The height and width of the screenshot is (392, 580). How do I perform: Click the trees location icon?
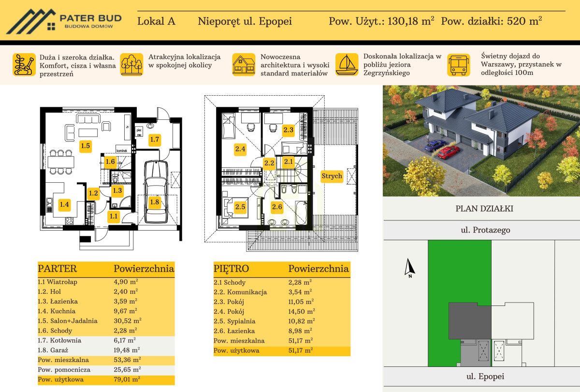[132, 65]
